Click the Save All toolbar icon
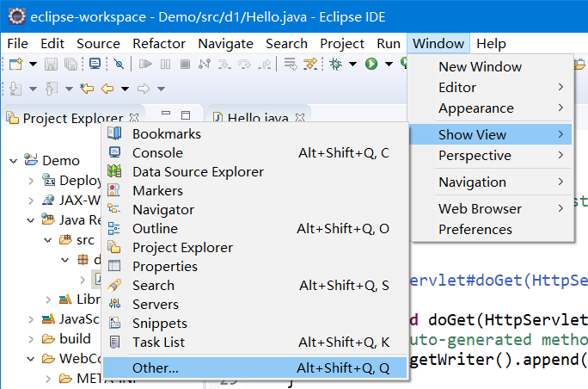 click(x=70, y=65)
